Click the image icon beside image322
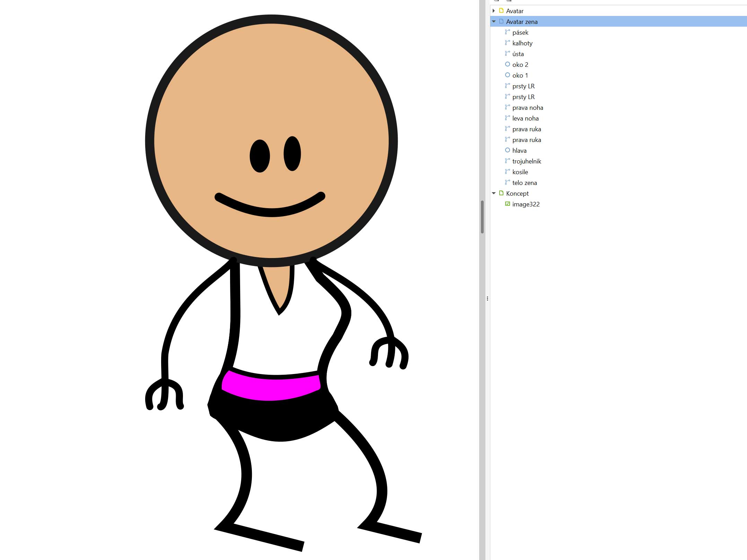The height and width of the screenshot is (560, 747). coord(507,204)
